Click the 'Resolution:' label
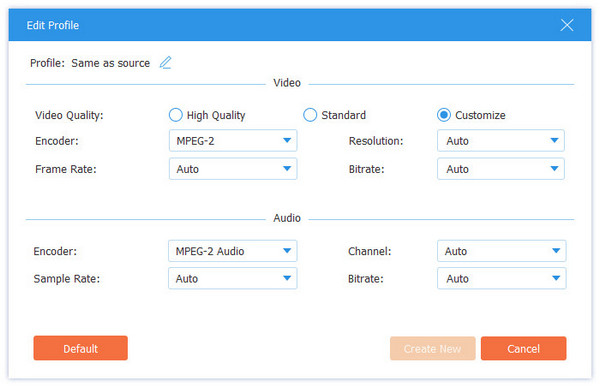This screenshot has height=387, width=600. (376, 141)
